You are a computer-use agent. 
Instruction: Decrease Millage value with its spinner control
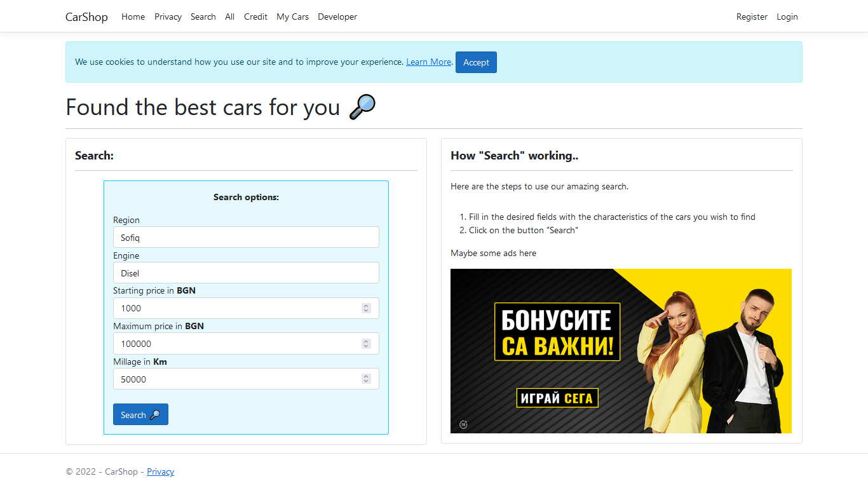coord(366,381)
